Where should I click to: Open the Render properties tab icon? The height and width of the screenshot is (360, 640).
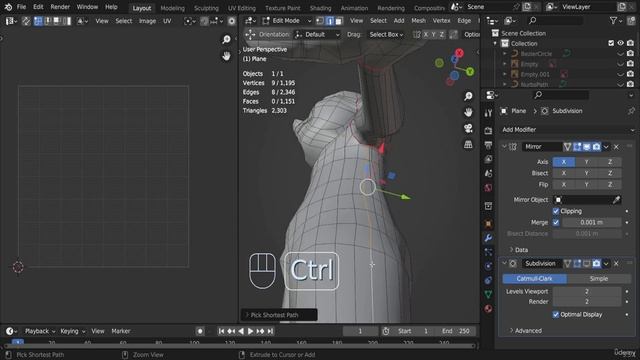coord(488,131)
